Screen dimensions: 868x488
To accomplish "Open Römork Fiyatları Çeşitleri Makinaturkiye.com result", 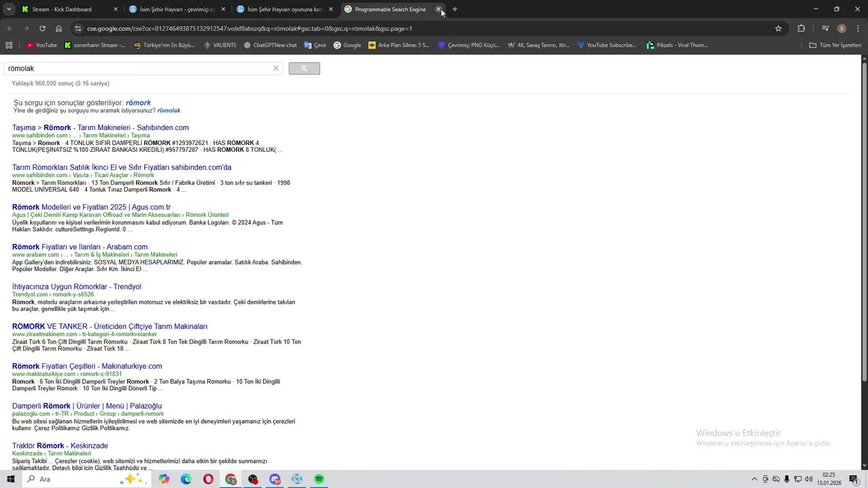I will [87, 366].
